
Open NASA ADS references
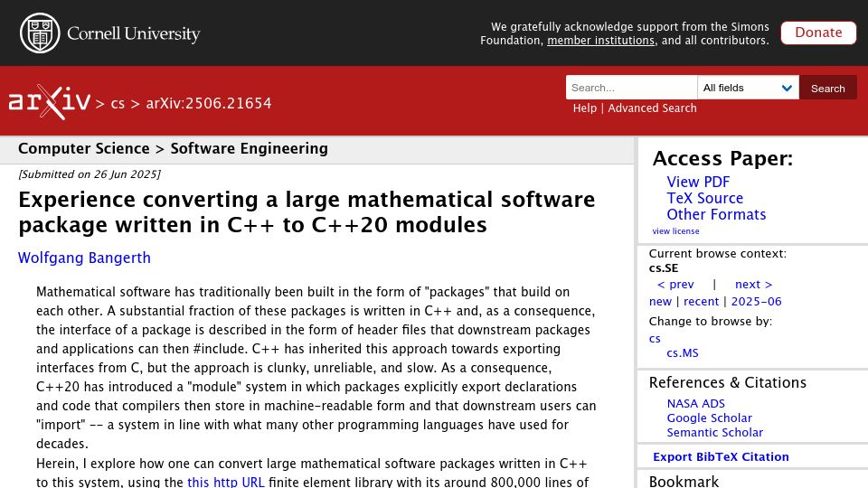(x=695, y=403)
